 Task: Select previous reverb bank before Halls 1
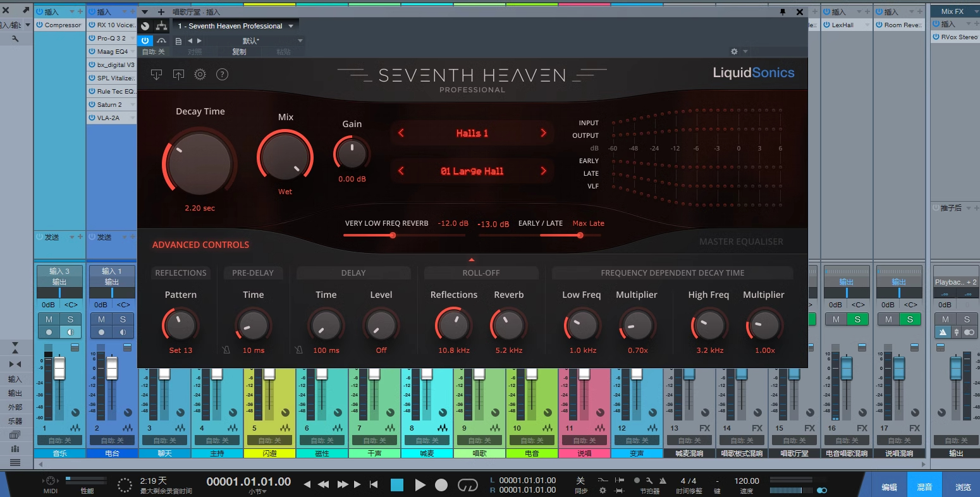coord(401,133)
